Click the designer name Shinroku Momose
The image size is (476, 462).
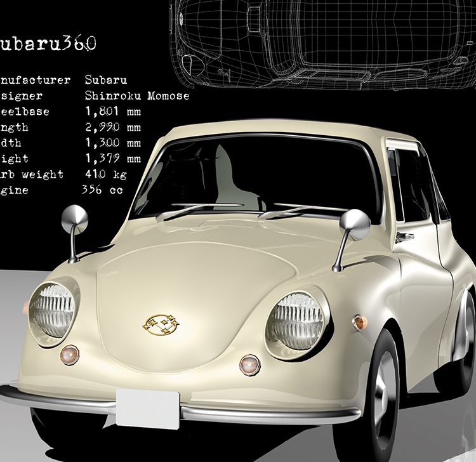point(137,96)
